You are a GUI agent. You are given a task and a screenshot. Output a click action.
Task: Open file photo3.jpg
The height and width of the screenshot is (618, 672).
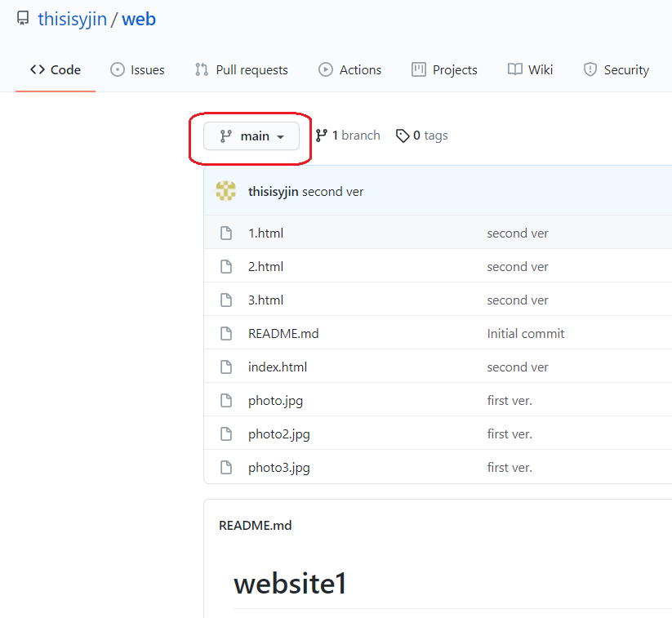tap(279, 468)
